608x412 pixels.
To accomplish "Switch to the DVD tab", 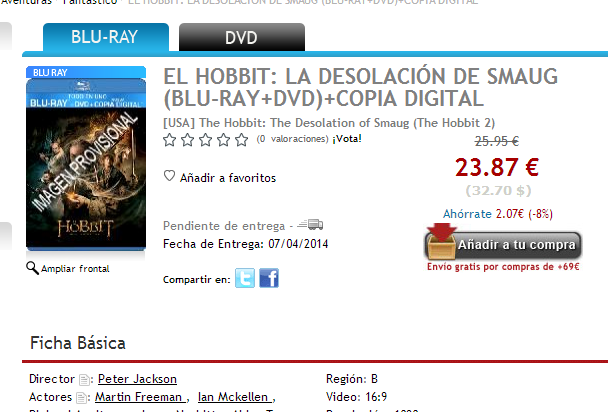I will tap(242, 37).
